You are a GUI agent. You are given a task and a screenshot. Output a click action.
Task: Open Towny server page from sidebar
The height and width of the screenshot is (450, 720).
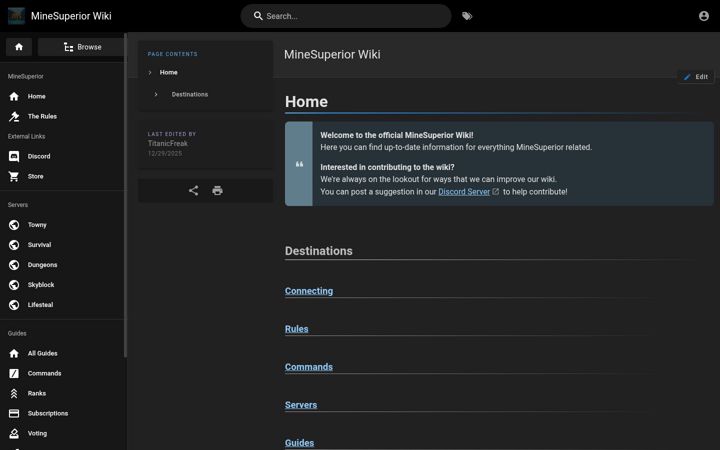pyautogui.click(x=62, y=225)
